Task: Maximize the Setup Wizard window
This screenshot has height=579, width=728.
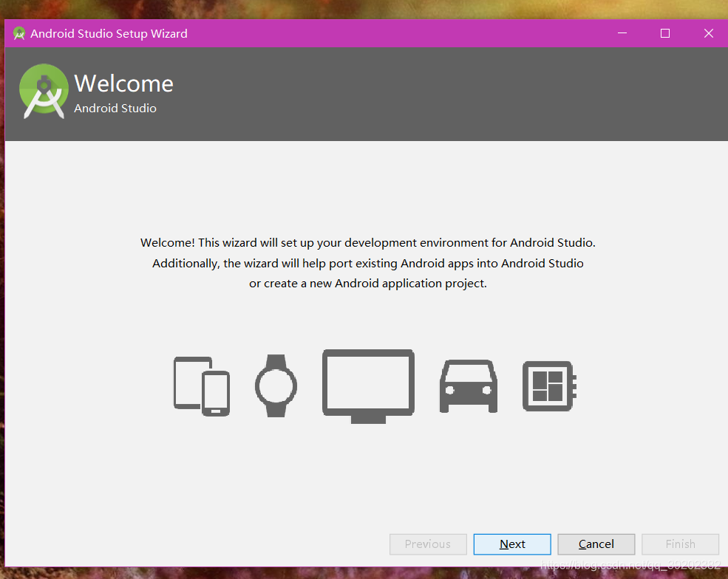Action: [665, 33]
